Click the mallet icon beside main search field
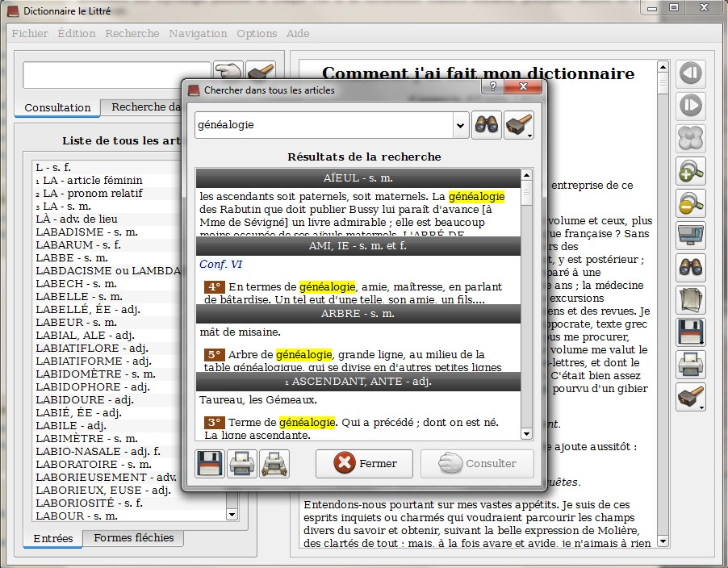The image size is (728, 568). pos(261,72)
